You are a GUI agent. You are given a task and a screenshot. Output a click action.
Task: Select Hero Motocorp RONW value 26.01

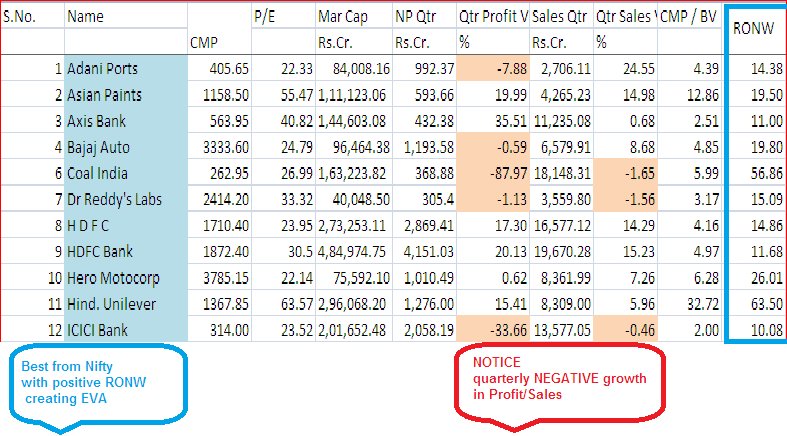click(x=756, y=277)
